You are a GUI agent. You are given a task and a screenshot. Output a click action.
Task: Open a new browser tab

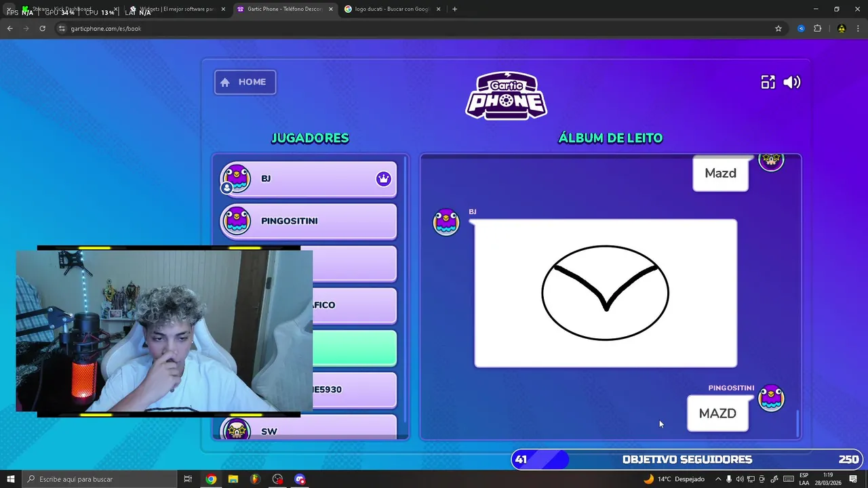pos(454,9)
